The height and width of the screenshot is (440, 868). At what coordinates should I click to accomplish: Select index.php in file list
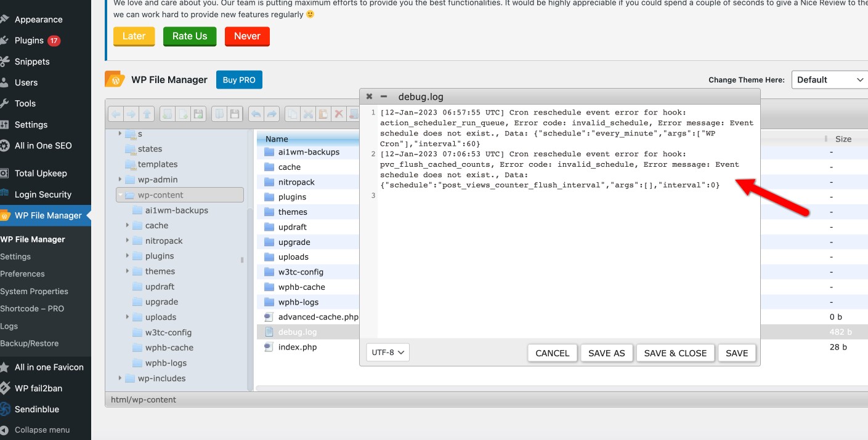(298, 347)
